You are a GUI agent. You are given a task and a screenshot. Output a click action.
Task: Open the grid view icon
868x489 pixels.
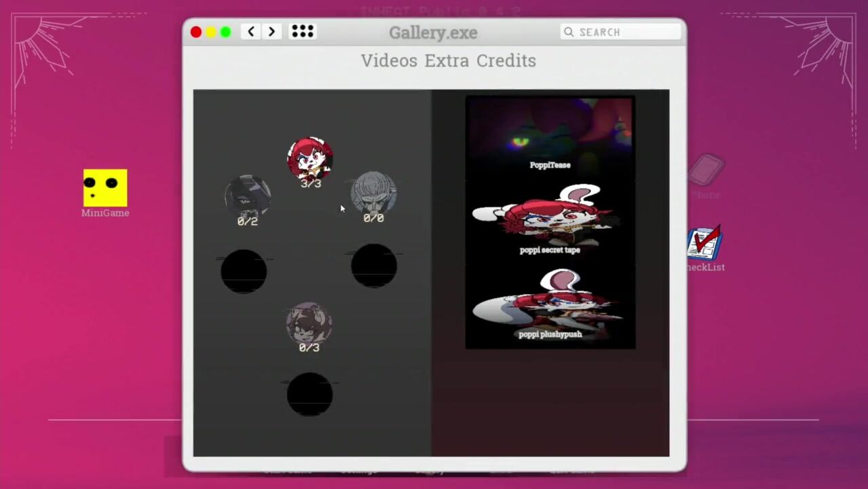pyautogui.click(x=302, y=32)
